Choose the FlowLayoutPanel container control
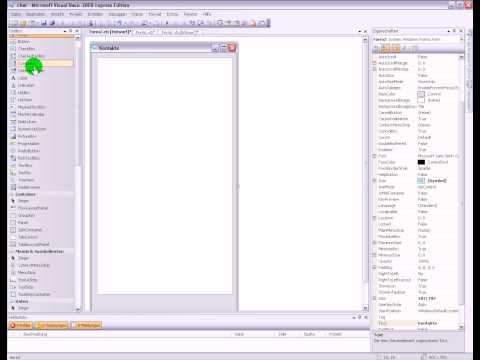The image size is (480, 360). pos(41,208)
